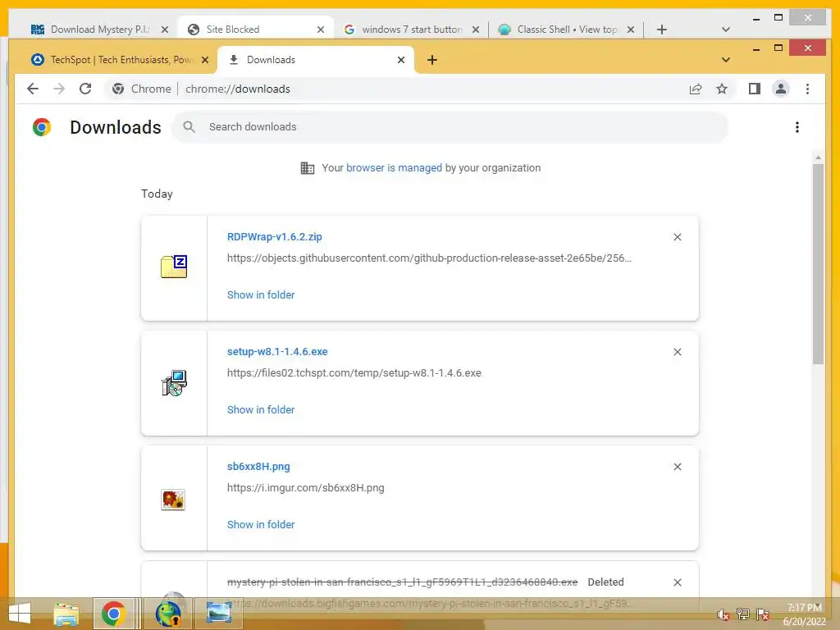The height and width of the screenshot is (630, 840).
Task: Open the side panel icon
Action: [x=755, y=89]
